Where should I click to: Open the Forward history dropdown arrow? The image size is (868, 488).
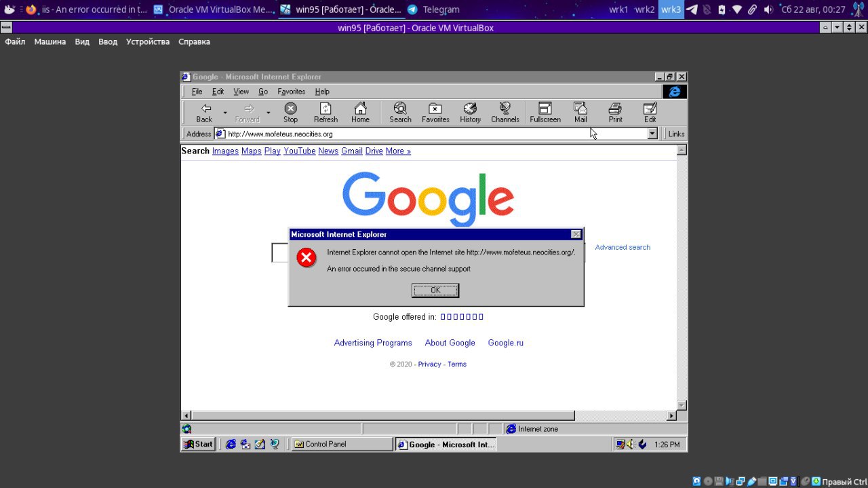click(268, 113)
